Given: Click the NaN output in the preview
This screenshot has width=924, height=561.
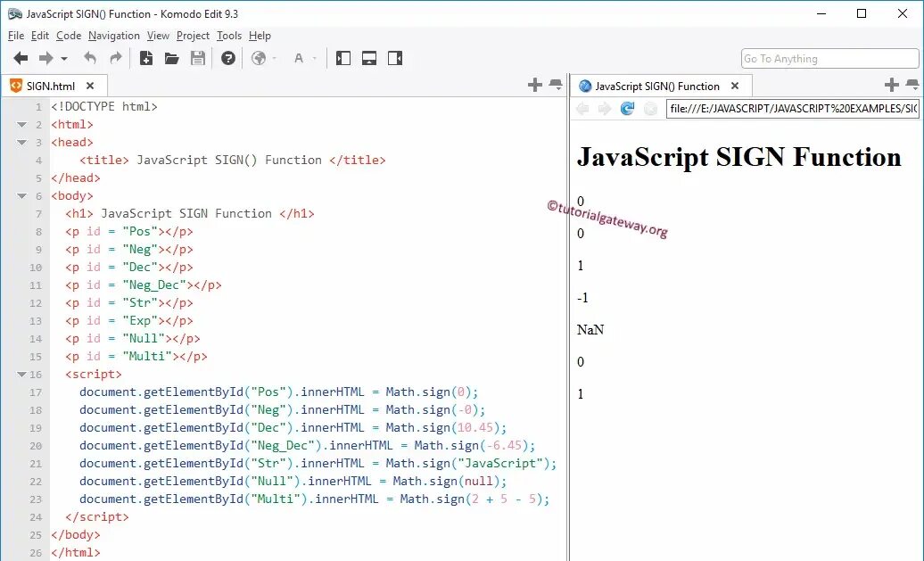Looking at the screenshot, I should point(590,329).
